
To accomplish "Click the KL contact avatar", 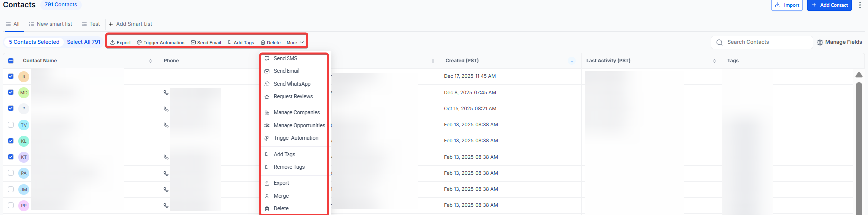I will (x=24, y=141).
